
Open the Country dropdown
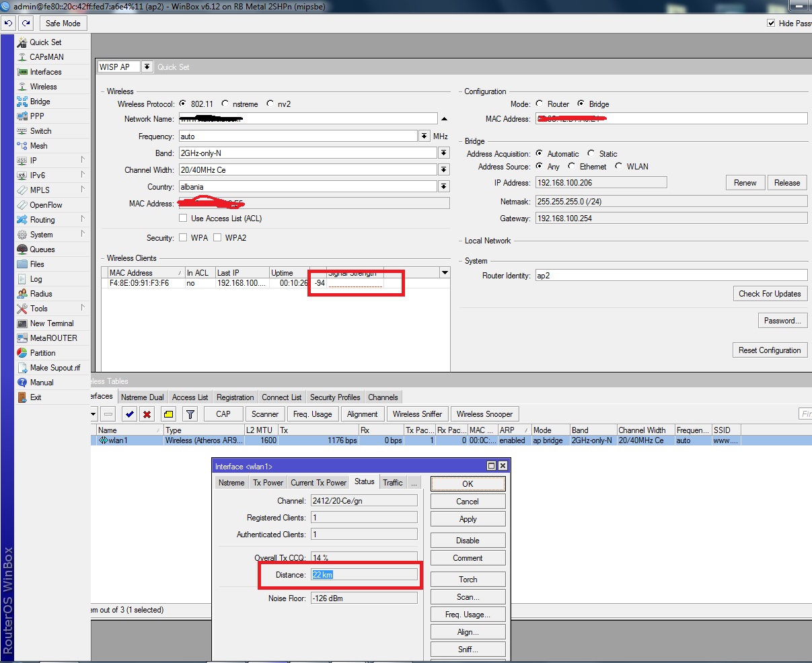(444, 187)
